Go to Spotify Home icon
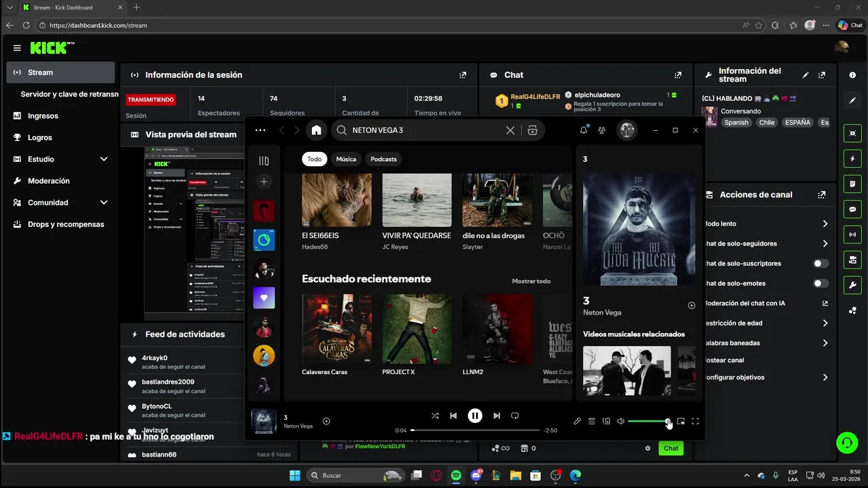This screenshot has height=488, width=868. [316, 130]
